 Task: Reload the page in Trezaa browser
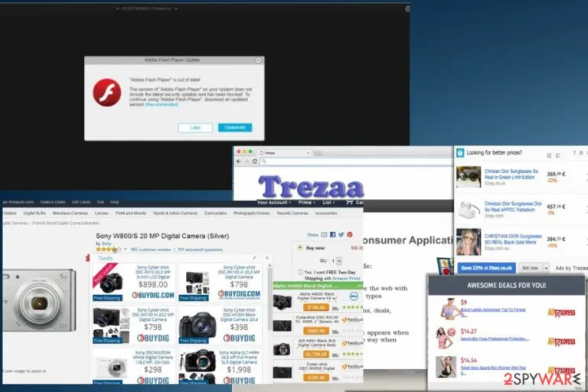[x=255, y=162]
